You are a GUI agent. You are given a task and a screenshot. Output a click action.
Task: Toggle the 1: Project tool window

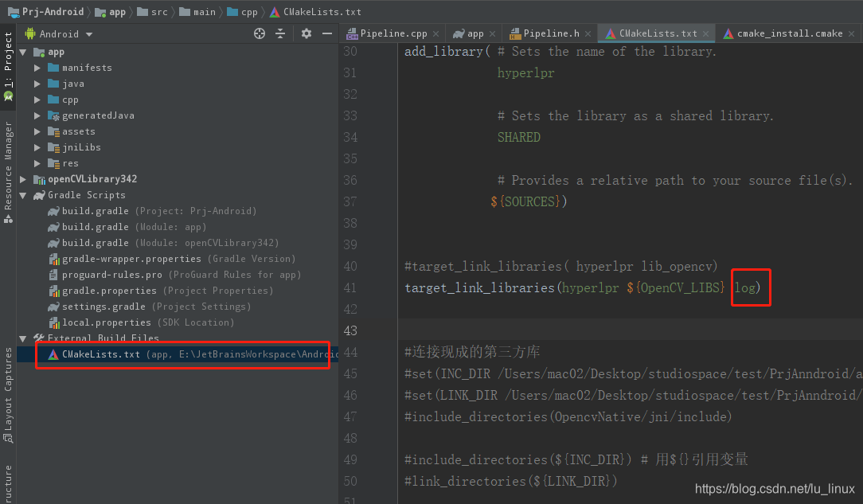click(8, 65)
